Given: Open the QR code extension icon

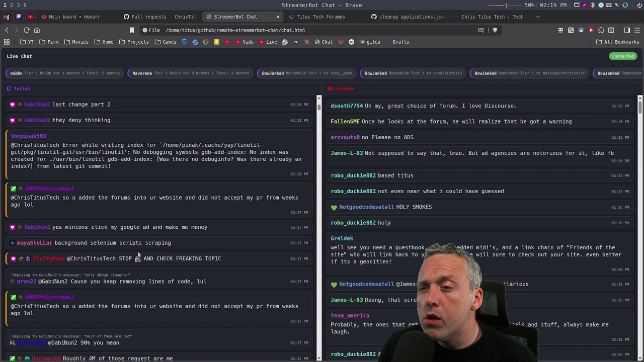Looking at the screenshot, I should 571,30.
